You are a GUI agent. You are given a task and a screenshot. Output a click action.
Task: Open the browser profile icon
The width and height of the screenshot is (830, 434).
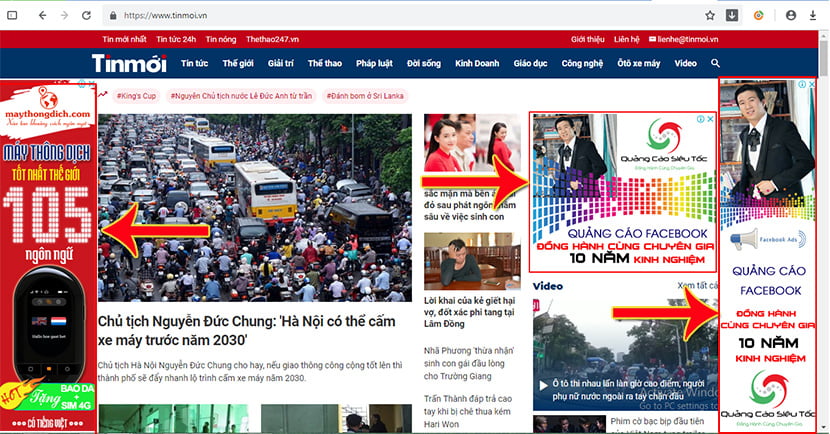[791, 15]
